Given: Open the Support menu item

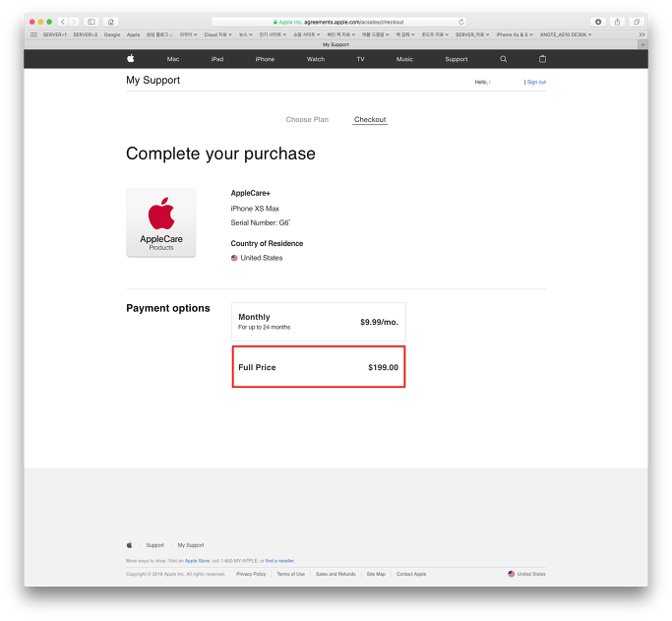Looking at the screenshot, I should coord(456,59).
